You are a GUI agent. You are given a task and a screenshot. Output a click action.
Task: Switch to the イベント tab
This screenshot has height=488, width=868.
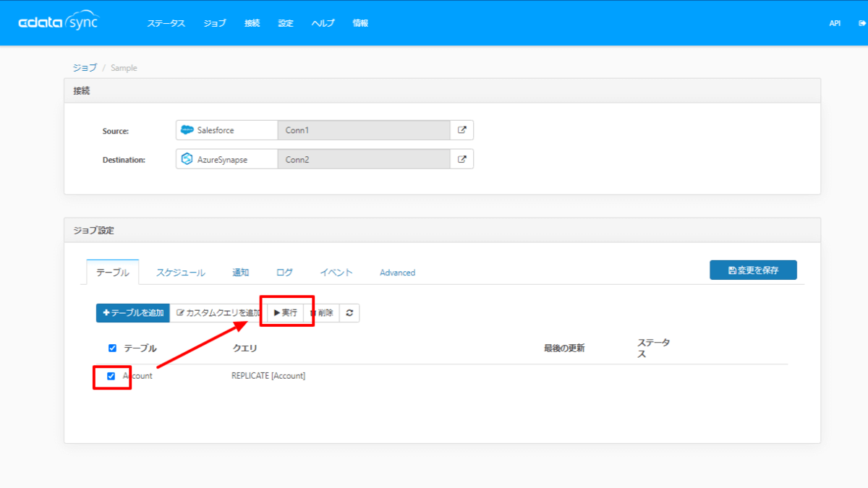pos(336,273)
